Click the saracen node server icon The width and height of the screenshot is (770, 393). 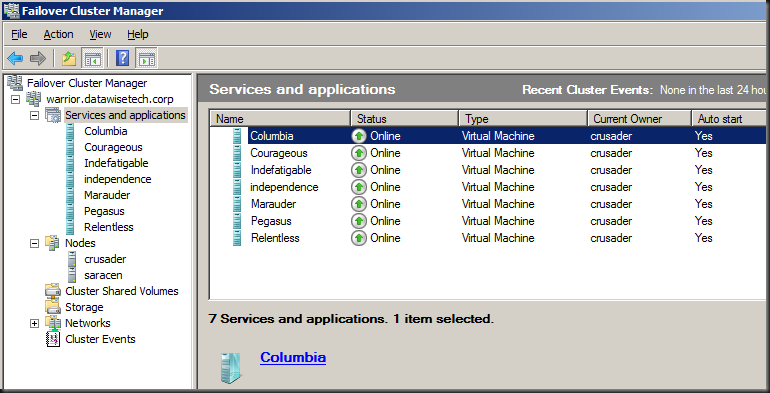point(72,275)
